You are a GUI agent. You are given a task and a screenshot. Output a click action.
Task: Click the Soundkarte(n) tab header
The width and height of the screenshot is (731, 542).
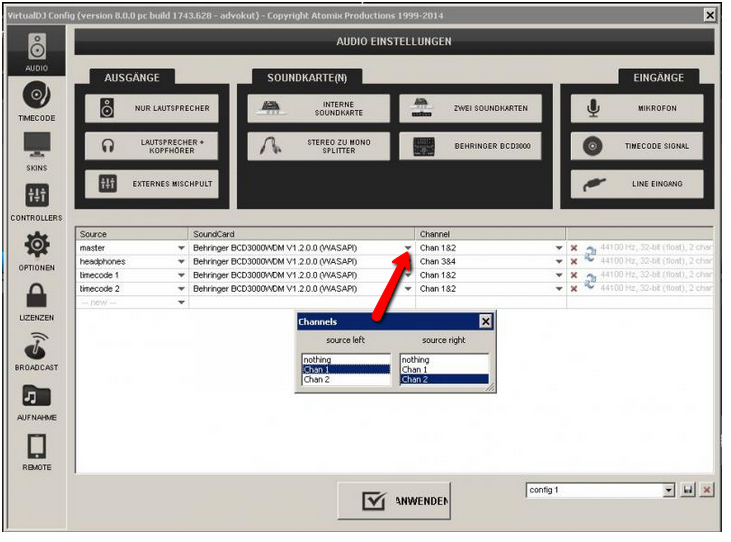[x=307, y=77]
